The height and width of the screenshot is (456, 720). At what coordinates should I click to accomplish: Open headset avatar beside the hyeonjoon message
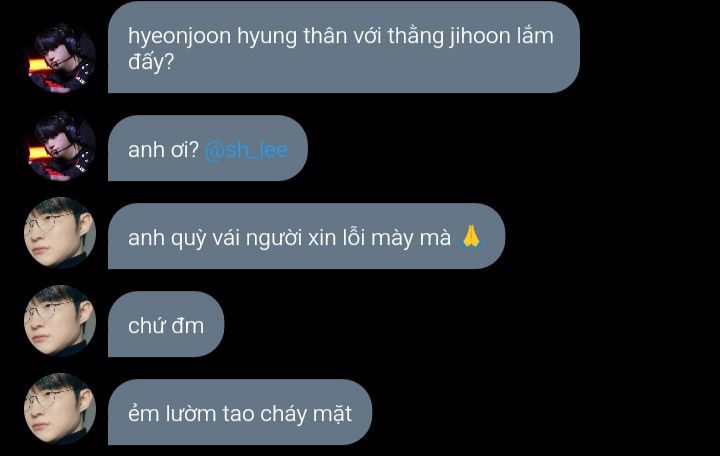(x=61, y=59)
